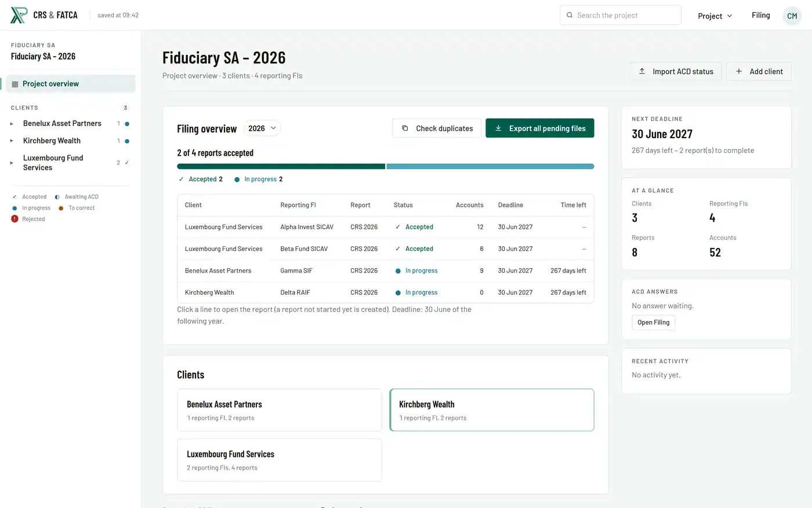The height and width of the screenshot is (508, 812).
Task: Click the Check duplicates button
Action: [437, 128]
